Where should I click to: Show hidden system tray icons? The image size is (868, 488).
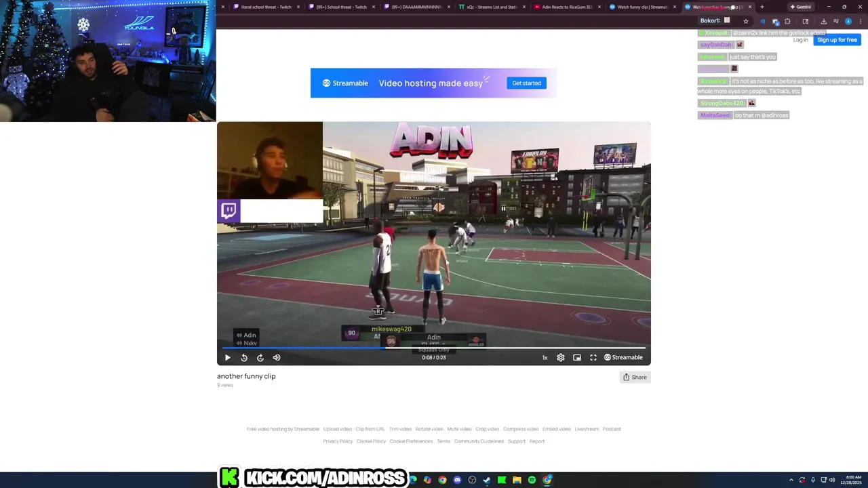point(791,480)
